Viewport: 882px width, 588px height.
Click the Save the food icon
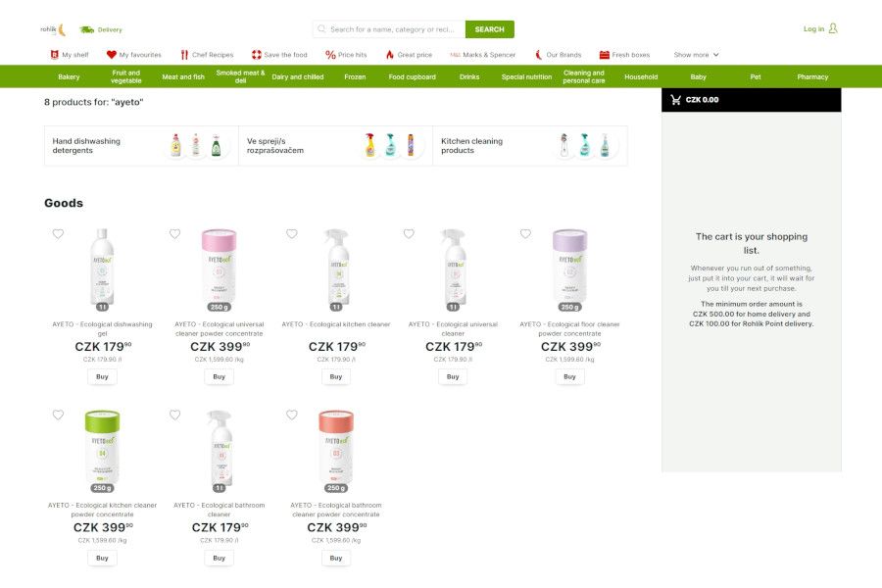257,54
